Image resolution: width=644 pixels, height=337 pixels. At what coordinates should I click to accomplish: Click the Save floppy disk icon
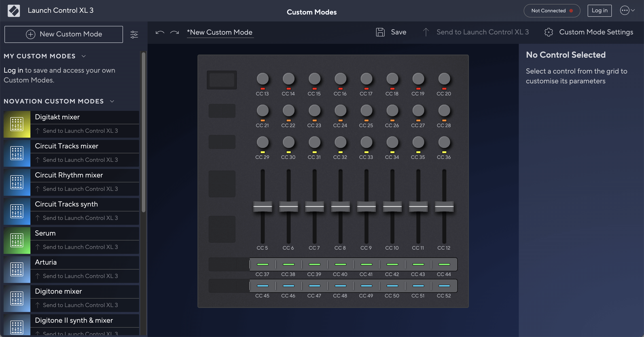(x=380, y=32)
